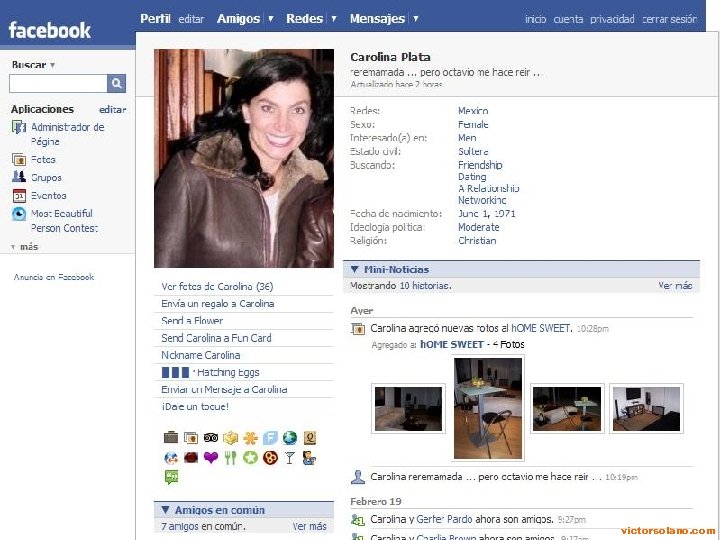720x540 pixels.
Task: Open the Amigos dropdown arrow
Action: (270, 18)
